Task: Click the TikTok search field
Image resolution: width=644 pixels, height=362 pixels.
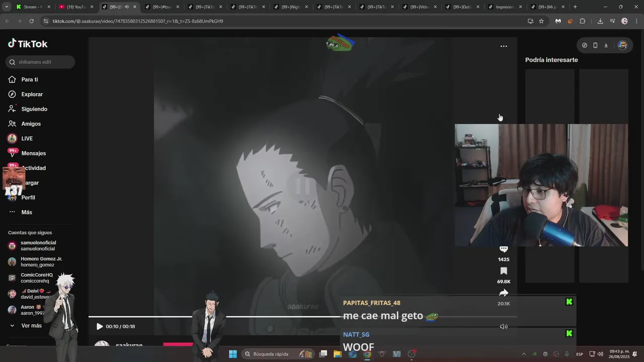Action: pos(41,62)
